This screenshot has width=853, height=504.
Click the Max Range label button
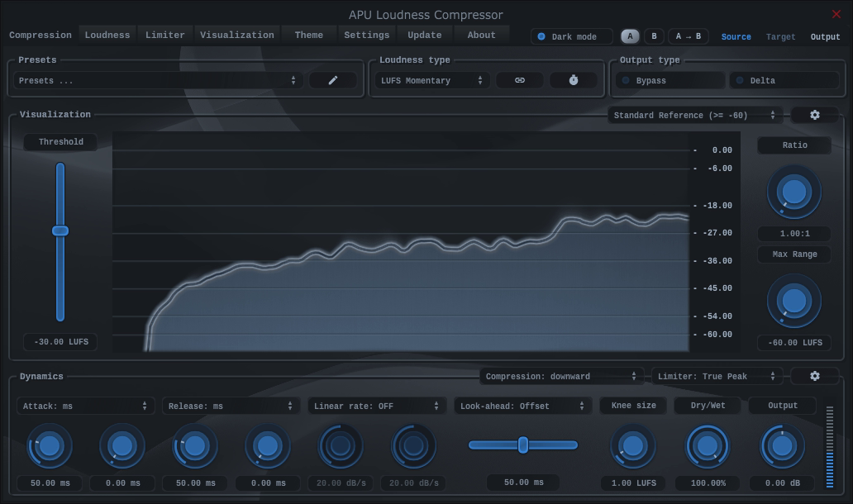coord(794,254)
